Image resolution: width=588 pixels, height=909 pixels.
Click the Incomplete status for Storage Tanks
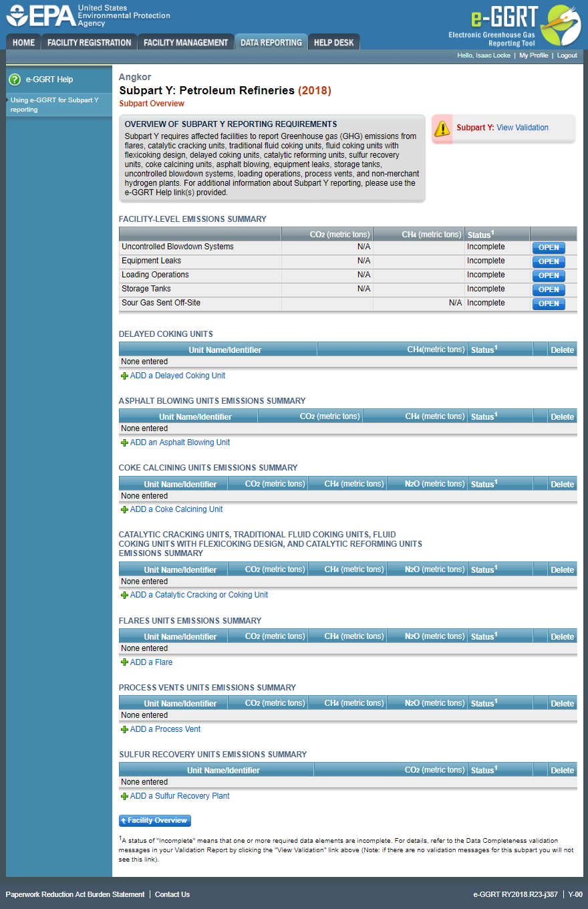pos(486,289)
